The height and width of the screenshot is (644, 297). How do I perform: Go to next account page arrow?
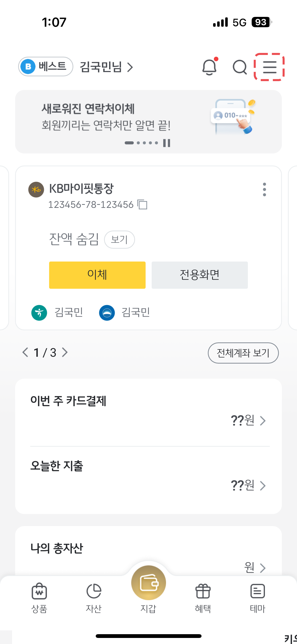click(x=65, y=352)
